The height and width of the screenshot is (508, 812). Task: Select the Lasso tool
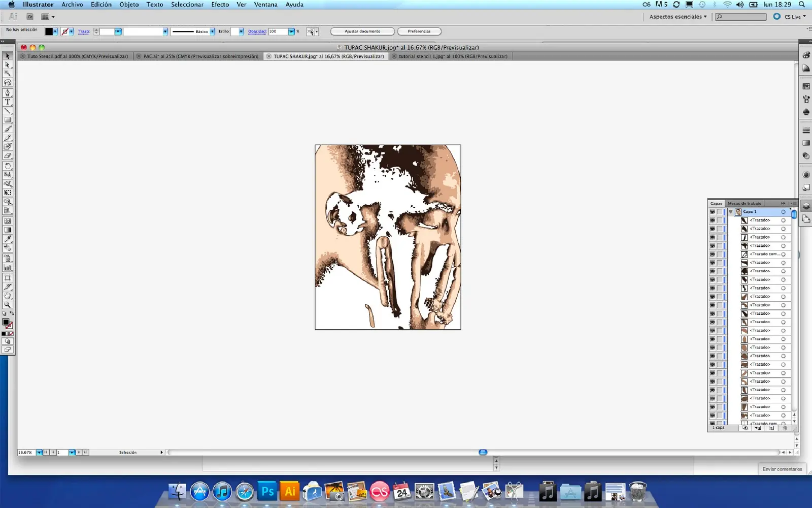(8, 82)
